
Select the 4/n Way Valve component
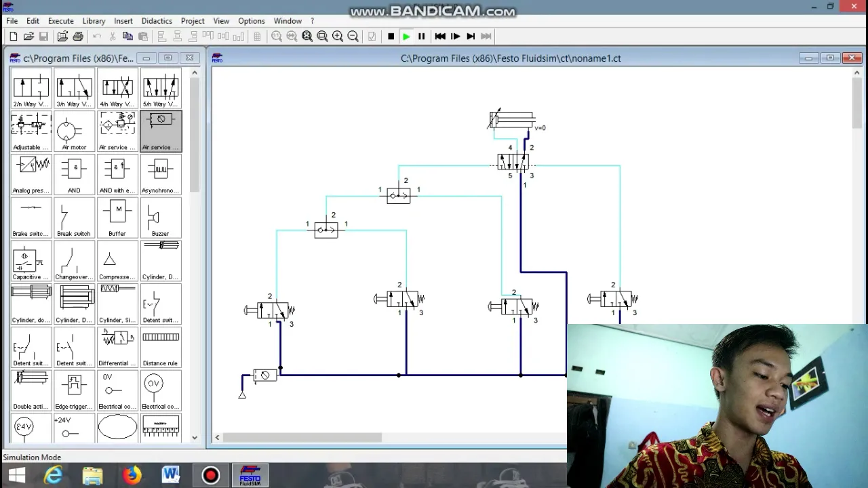pyautogui.click(x=117, y=88)
